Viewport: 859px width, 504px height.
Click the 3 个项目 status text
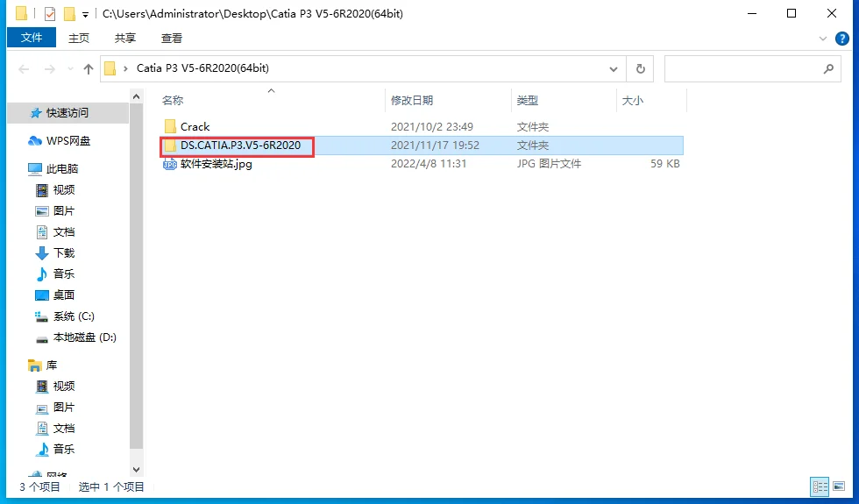(39, 486)
